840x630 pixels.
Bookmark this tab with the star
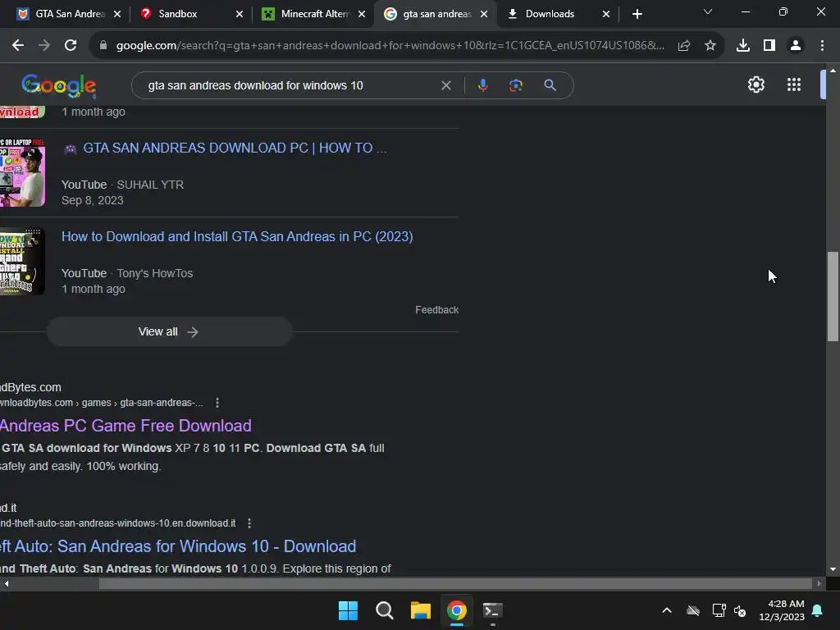[710, 46]
